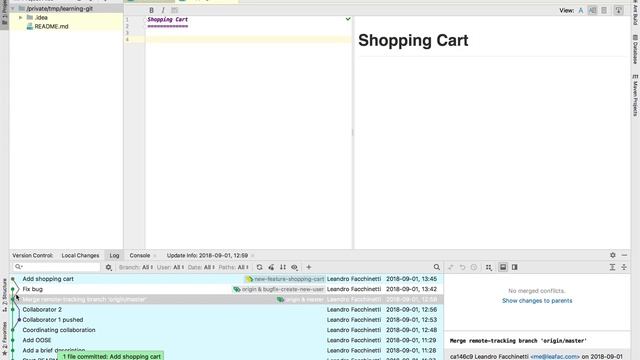This screenshot has width=640, height=360.
Task: Open the Date filter dropdown
Action: click(201, 267)
